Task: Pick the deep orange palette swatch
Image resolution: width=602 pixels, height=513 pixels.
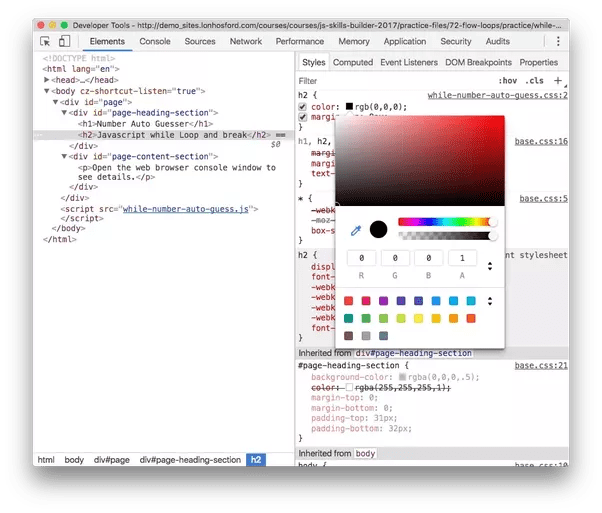Action: click(x=471, y=318)
